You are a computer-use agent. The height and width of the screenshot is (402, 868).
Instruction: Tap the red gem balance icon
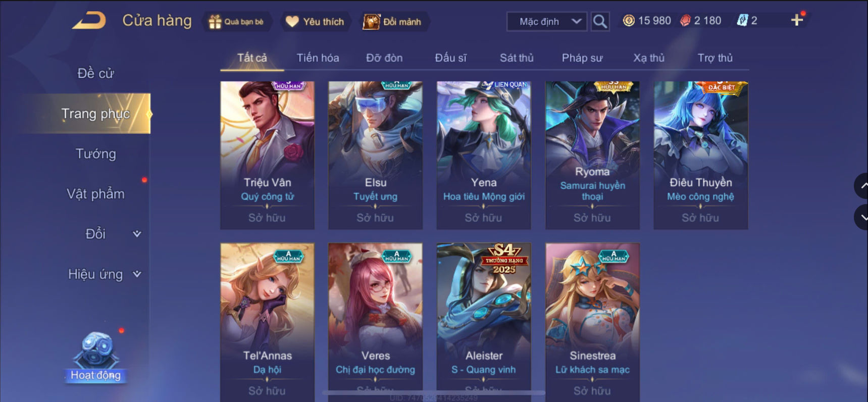(685, 21)
